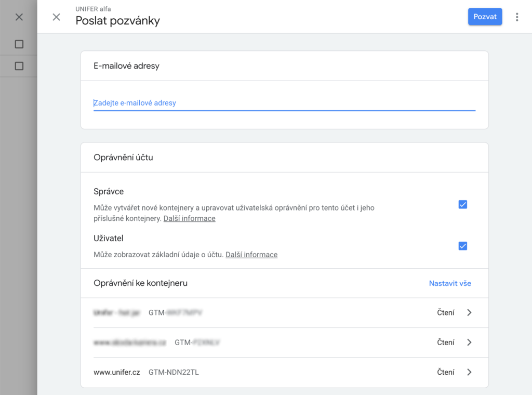Click Čtení permission on the www.unifer.cz row
The height and width of the screenshot is (395, 532).
tap(445, 372)
